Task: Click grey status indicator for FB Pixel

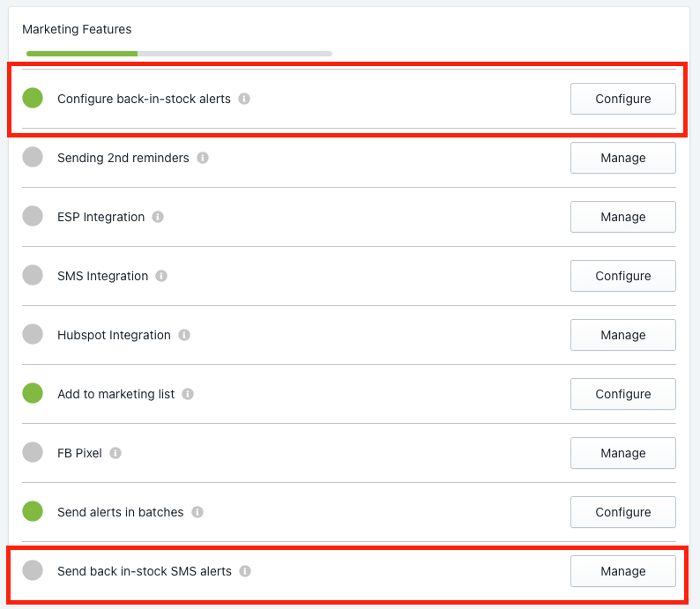Action: tap(33, 452)
